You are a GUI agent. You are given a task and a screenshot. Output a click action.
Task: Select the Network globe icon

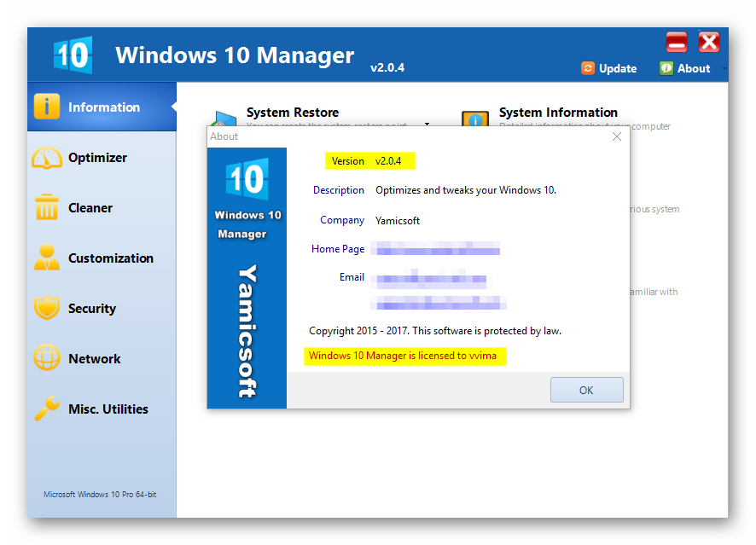47,358
